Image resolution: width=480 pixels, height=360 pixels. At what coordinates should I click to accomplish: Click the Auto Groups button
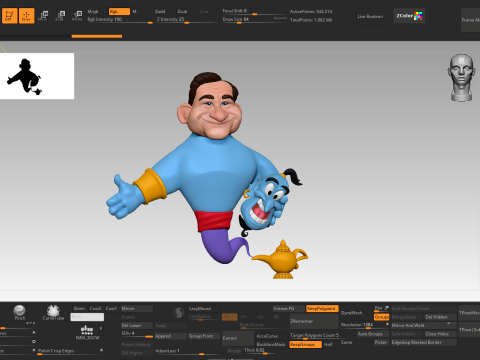[372, 334]
